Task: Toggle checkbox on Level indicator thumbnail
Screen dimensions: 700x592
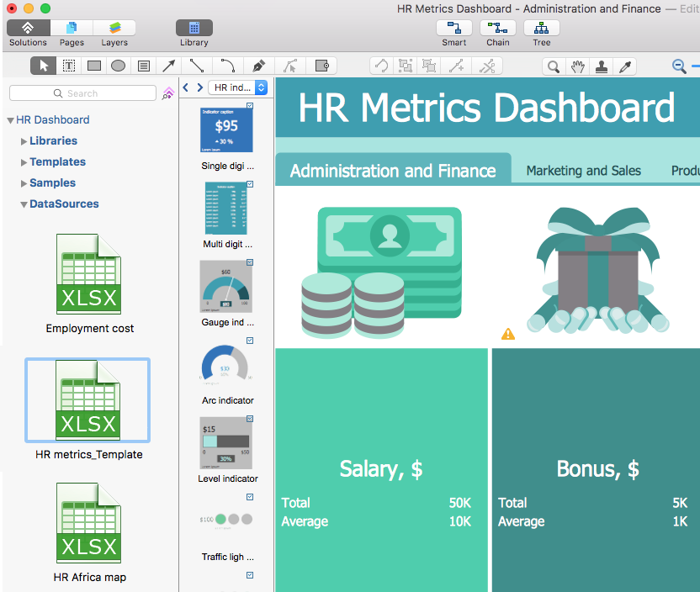Action: (x=250, y=419)
